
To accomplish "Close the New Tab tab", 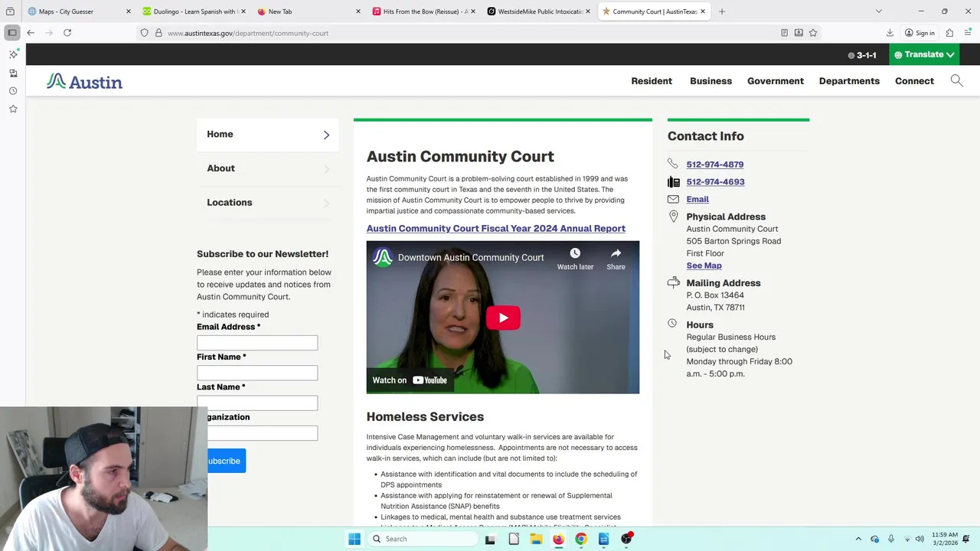I will (x=358, y=11).
